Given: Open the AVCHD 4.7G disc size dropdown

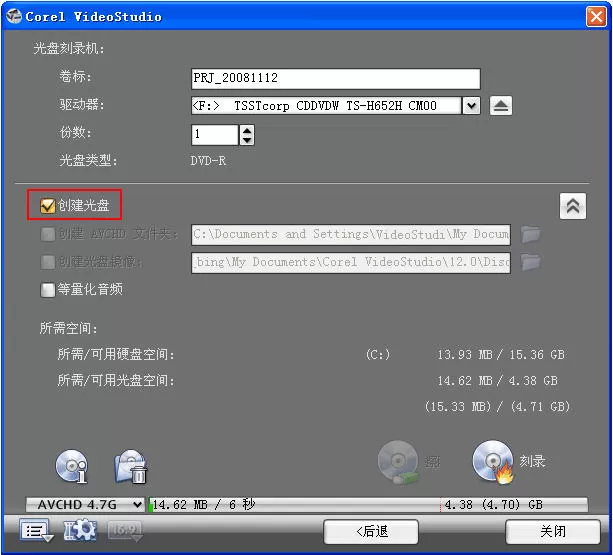Looking at the screenshot, I should point(86,505).
